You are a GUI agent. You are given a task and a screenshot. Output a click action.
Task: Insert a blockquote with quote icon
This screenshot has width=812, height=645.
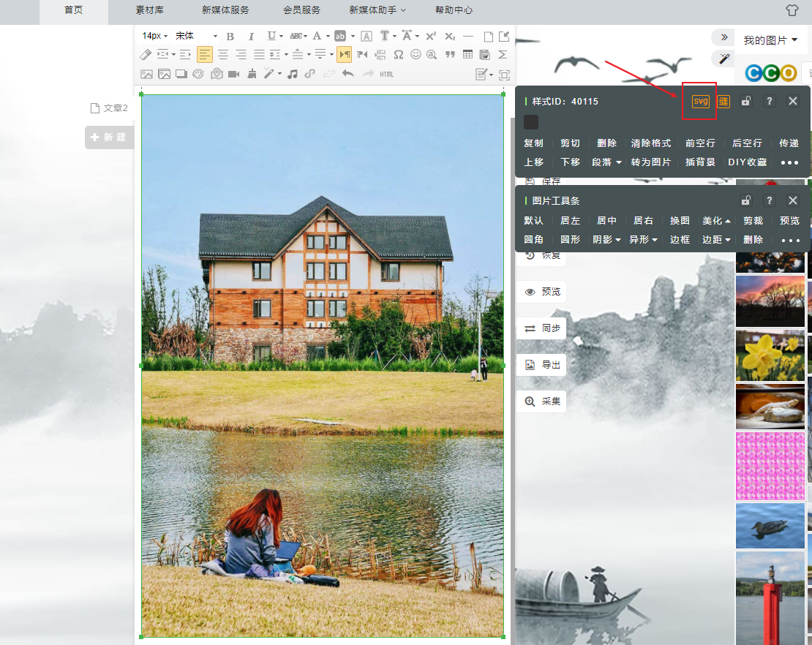[x=450, y=54]
